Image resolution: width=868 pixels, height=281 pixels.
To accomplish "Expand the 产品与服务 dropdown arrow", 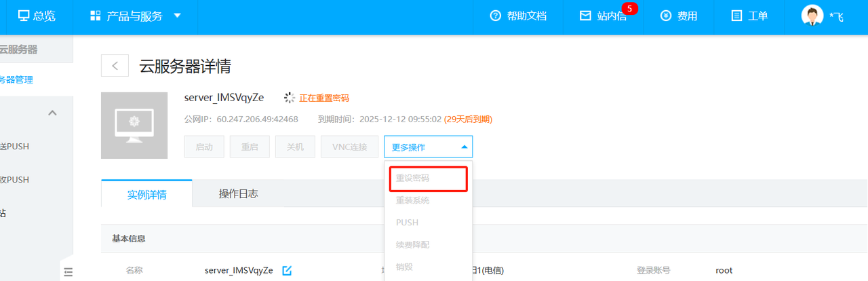I will coord(177,16).
